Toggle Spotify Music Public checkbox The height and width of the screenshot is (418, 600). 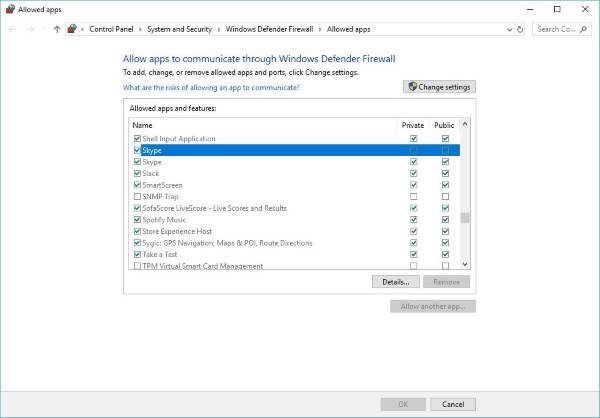[x=445, y=220]
